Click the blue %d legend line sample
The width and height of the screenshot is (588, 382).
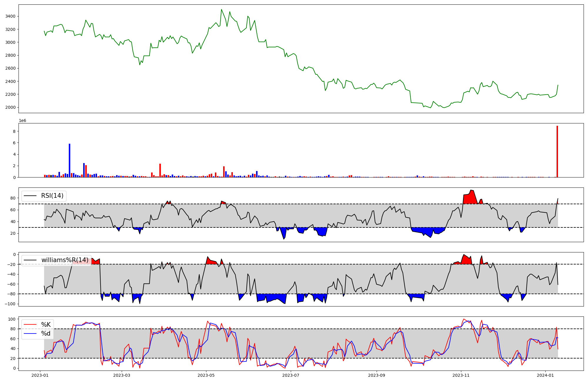pyautogui.click(x=30, y=334)
